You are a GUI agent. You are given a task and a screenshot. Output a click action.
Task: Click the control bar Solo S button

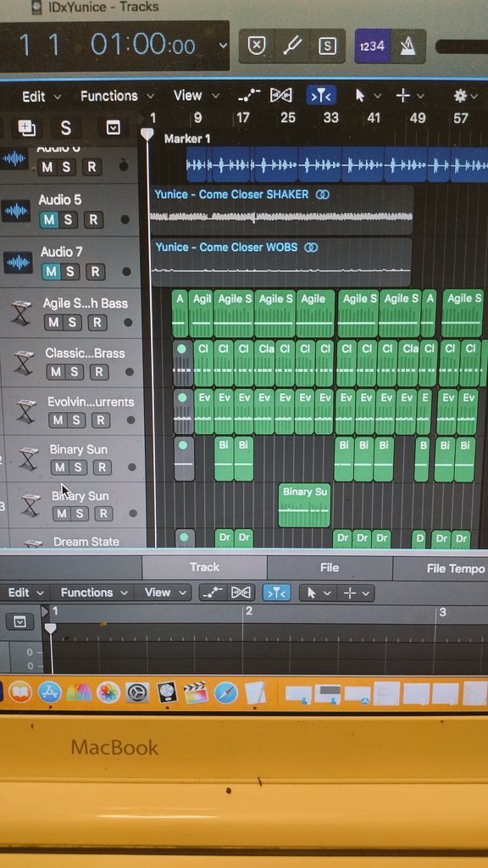[327, 47]
